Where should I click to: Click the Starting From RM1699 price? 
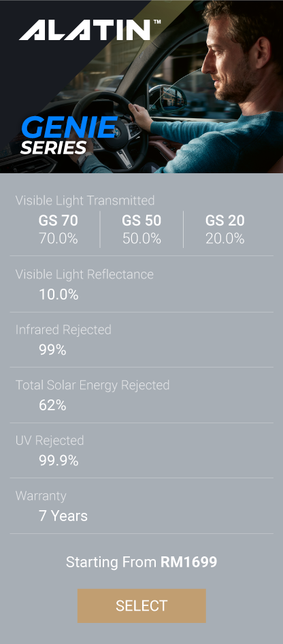click(141, 562)
